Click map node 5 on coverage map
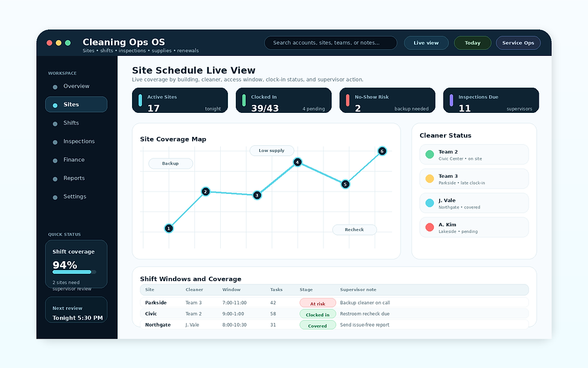Viewport: 588px width, 368px height. pyautogui.click(x=346, y=184)
